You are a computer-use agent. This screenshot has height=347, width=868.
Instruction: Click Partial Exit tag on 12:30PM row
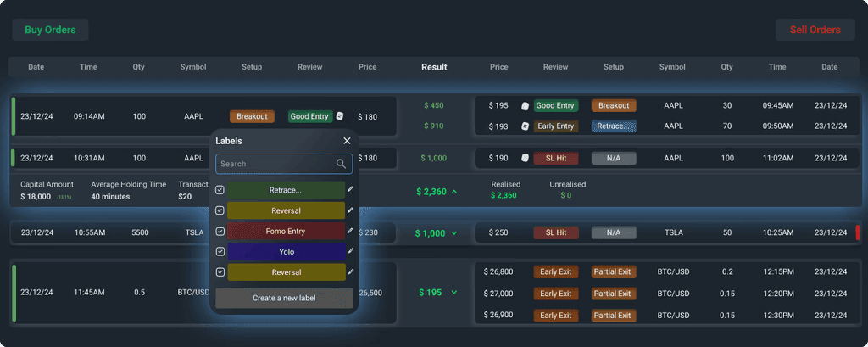(x=614, y=316)
